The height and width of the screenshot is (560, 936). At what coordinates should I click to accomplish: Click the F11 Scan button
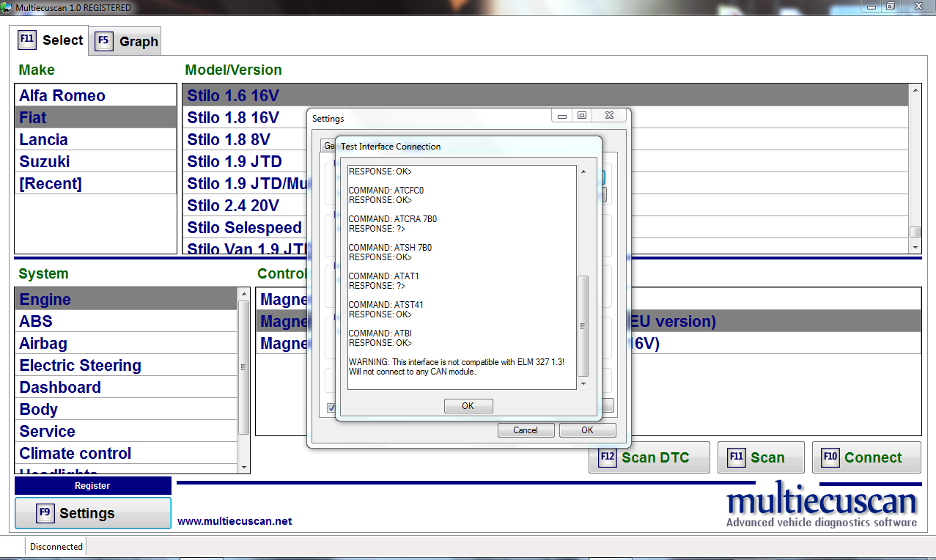[x=761, y=457]
